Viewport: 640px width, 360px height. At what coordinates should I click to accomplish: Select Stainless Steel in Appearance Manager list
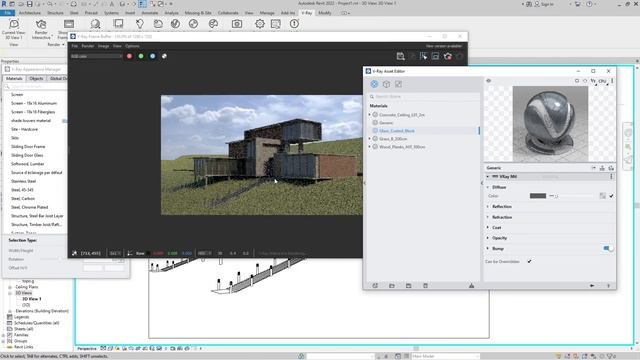click(24, 181)
